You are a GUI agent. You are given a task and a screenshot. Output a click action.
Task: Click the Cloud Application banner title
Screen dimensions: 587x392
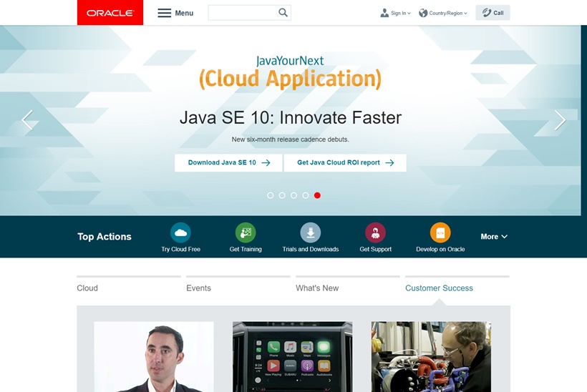click(x=290, y=79)
